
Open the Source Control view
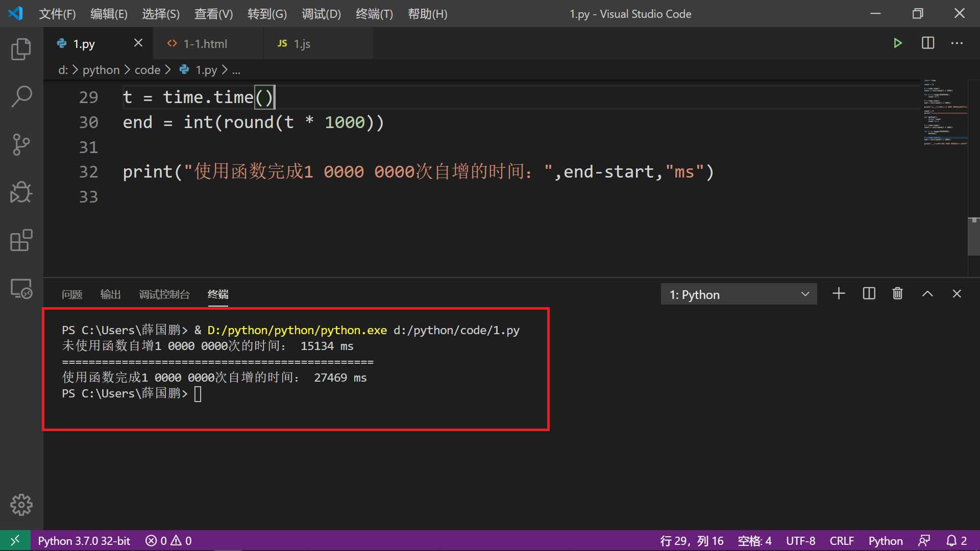point(21,144)
